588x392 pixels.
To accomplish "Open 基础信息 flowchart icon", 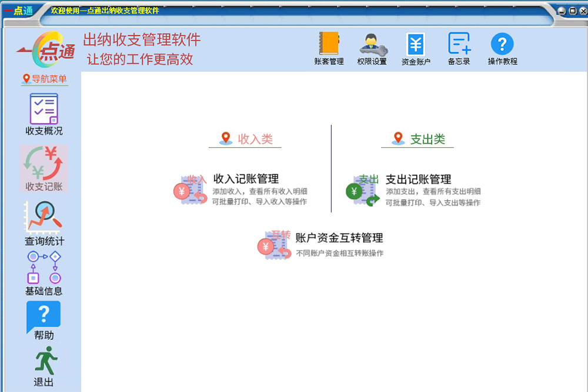I will (x=44, y=267).
